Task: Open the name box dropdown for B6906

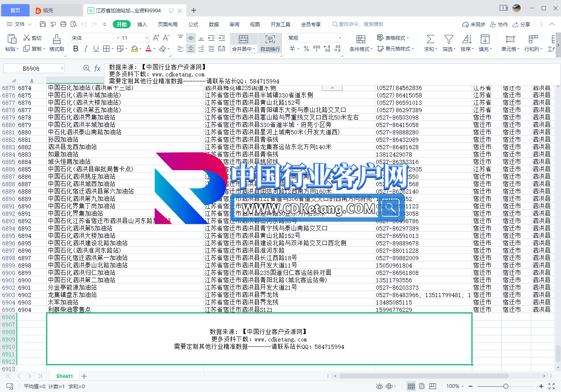Action: (62, 68)
